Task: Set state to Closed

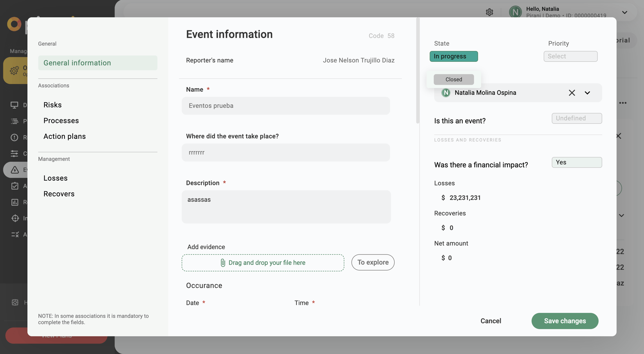Action: 453,79
